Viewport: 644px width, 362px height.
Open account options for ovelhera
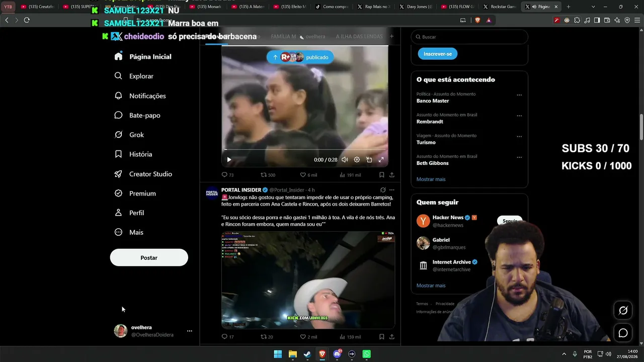pyautogui.click(x=189, y=331)
